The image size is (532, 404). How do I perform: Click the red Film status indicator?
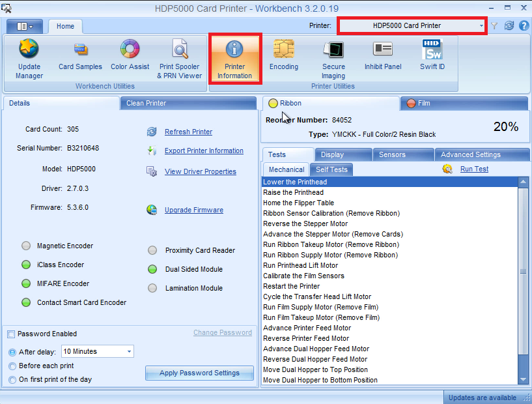click(411, 103)
